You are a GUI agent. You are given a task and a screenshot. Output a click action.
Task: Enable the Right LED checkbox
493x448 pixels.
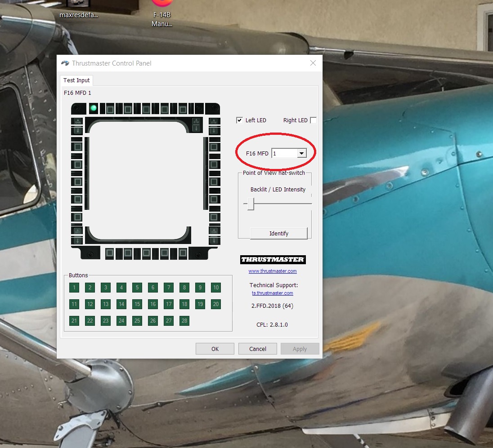click(x=313, y=120)
